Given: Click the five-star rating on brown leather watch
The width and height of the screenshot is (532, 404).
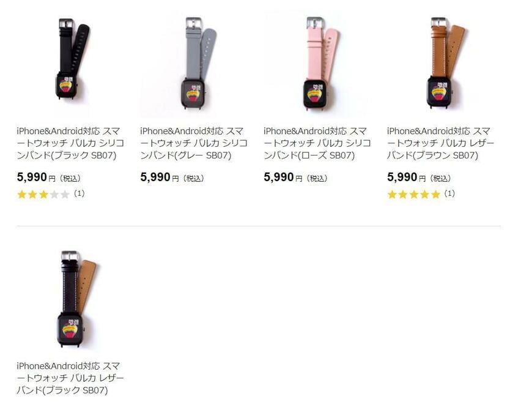Looking at the screenshot, I should pyautogui.click(x=413, y=195).
